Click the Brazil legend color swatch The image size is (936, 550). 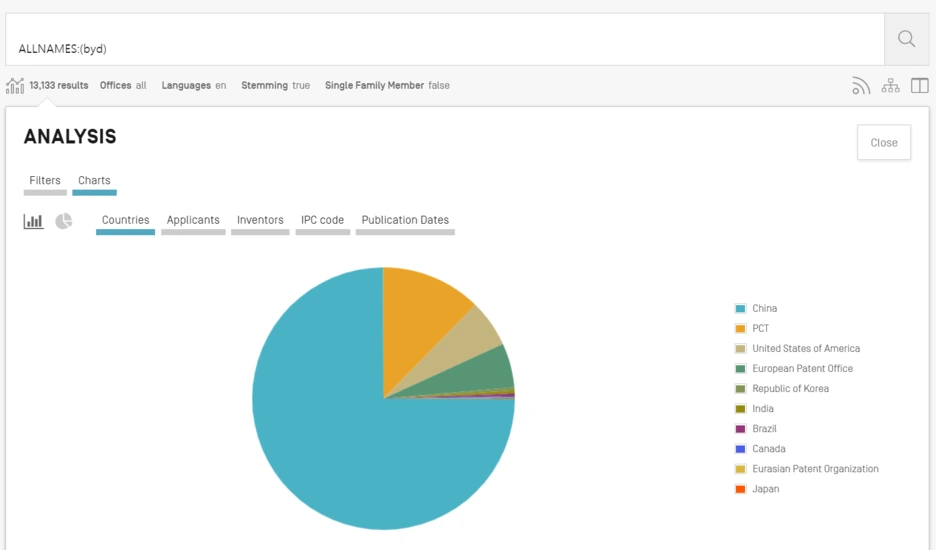pos(740,429)
